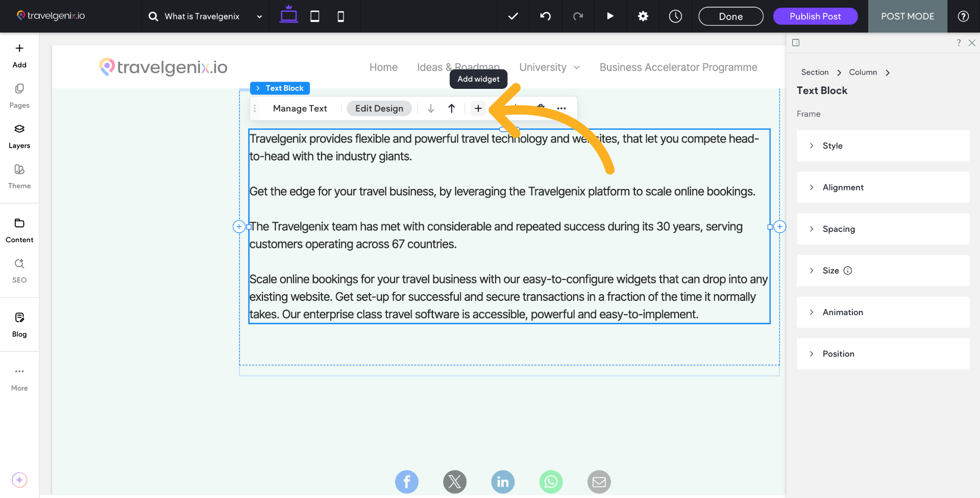Image resolution: width=980 pixels, height=498 pixels.
Task: Move text block up
Action: (451, 108)
